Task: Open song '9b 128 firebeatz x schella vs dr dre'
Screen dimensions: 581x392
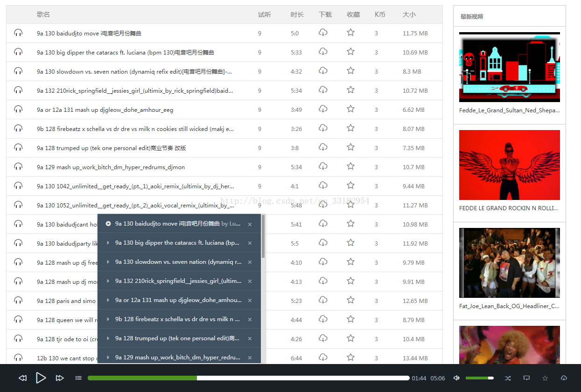Action: [135, 129]
